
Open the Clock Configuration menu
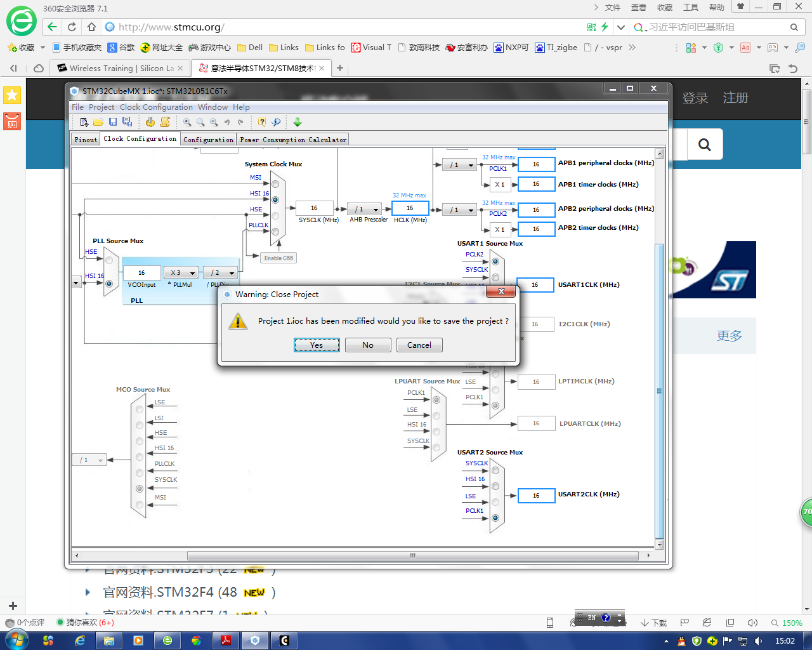click(x=156, y=107)
